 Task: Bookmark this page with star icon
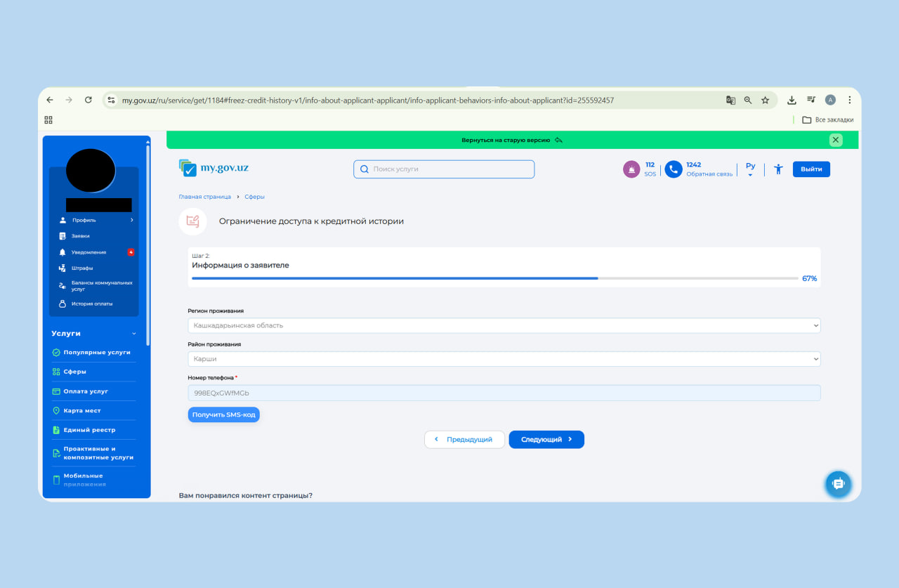coord(765,100)
